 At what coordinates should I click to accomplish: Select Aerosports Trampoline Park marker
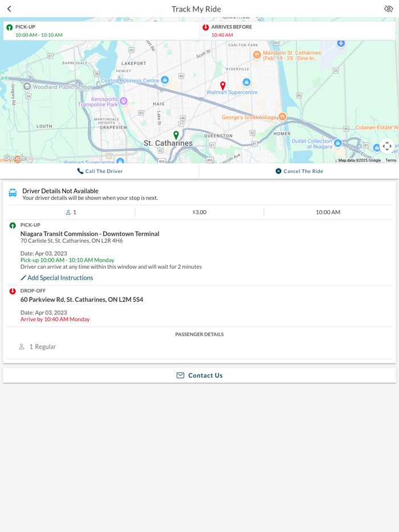[124, 100]
